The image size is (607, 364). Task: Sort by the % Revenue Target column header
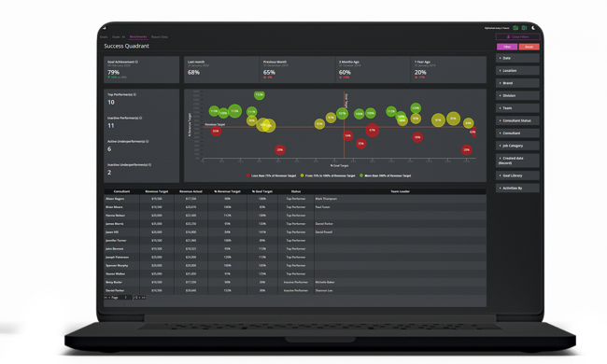[227, 191]
